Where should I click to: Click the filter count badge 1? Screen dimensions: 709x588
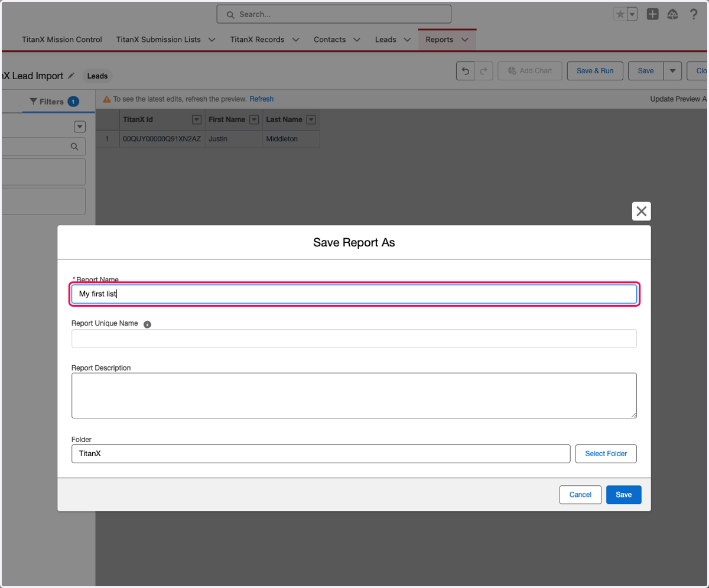73,102
